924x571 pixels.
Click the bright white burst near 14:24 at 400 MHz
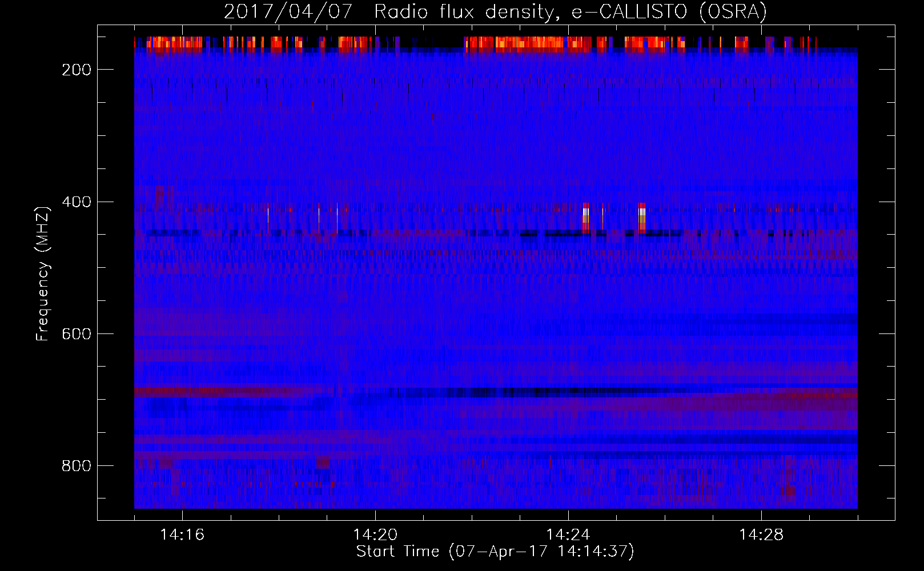[586, 218]
